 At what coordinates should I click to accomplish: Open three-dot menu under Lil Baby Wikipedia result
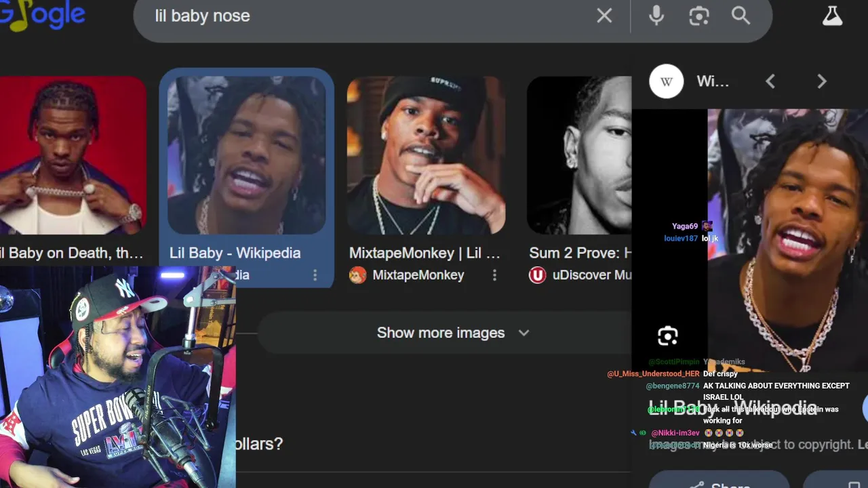click(315, 275)
